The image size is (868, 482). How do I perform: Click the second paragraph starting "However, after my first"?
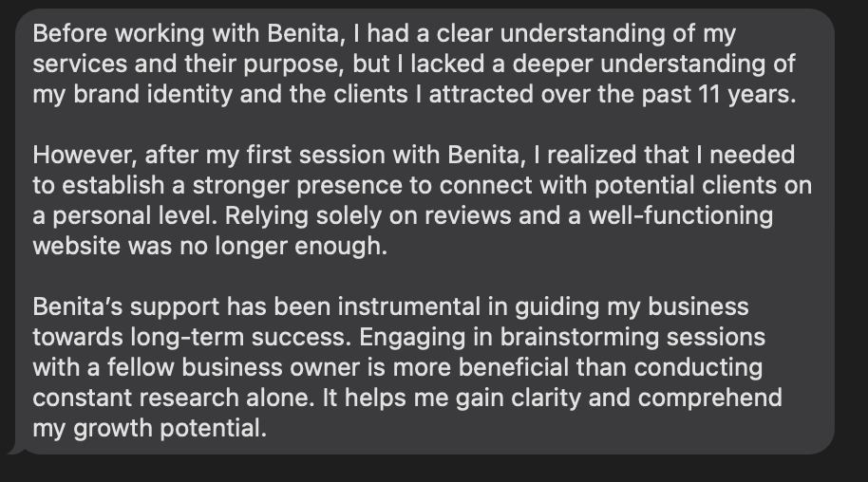point(423,200)
